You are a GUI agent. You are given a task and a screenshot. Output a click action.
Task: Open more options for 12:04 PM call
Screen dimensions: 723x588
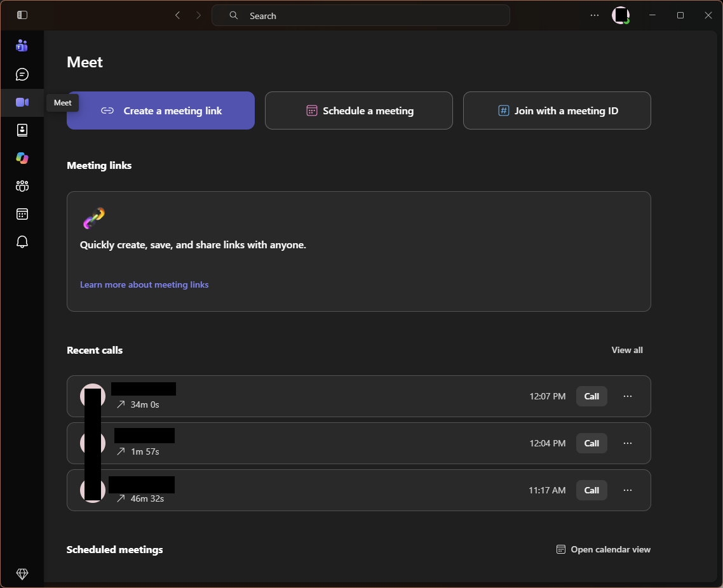(x=628, y=443)
